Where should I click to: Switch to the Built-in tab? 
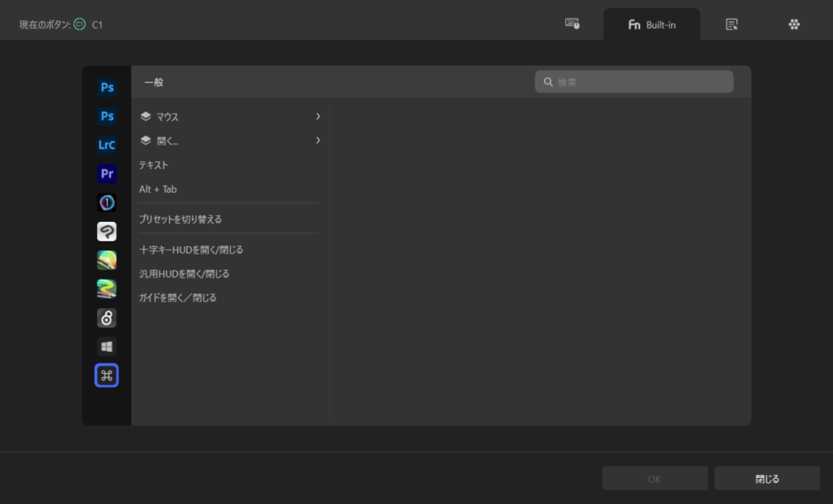click(x=652, y=24)
